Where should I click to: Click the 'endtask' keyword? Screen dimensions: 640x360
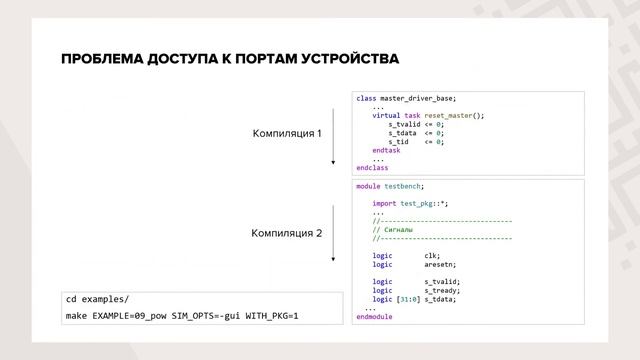(386, 150)
